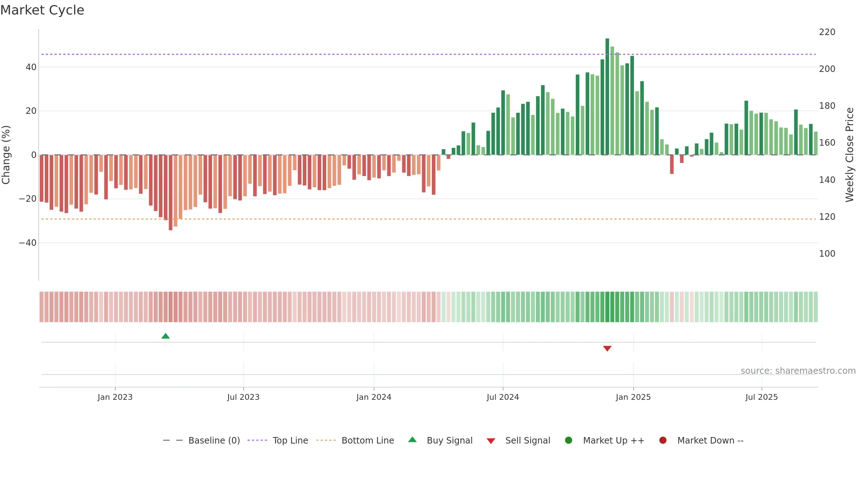Viewport: 868px width, 488px height.
Task: Click the red downward triangle icon in the legend
Action: [491, 441]
